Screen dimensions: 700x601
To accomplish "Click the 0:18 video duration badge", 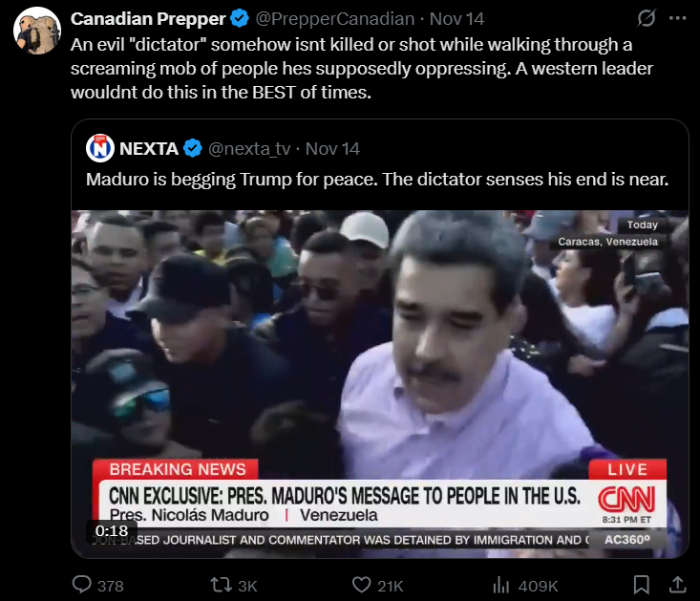I will tap(112, 531).
